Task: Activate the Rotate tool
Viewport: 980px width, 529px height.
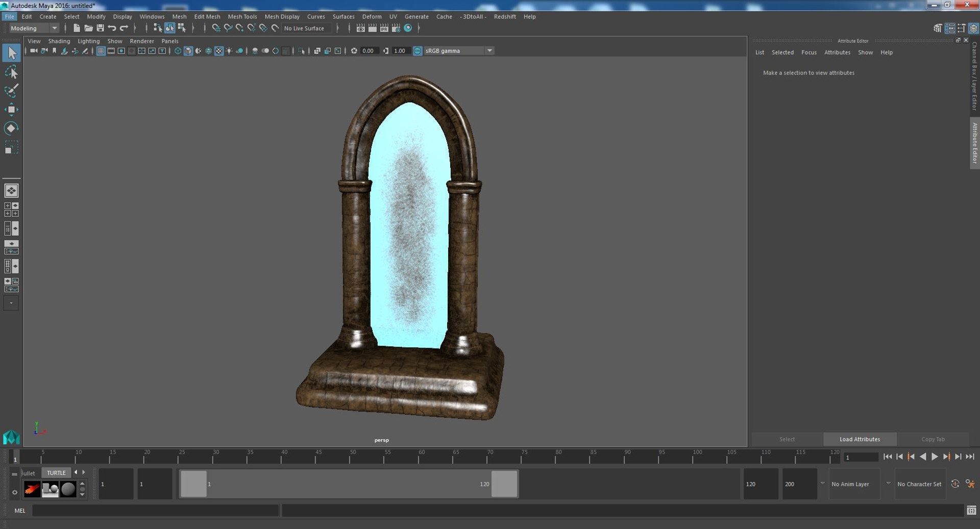Action: tap(11, 129)
